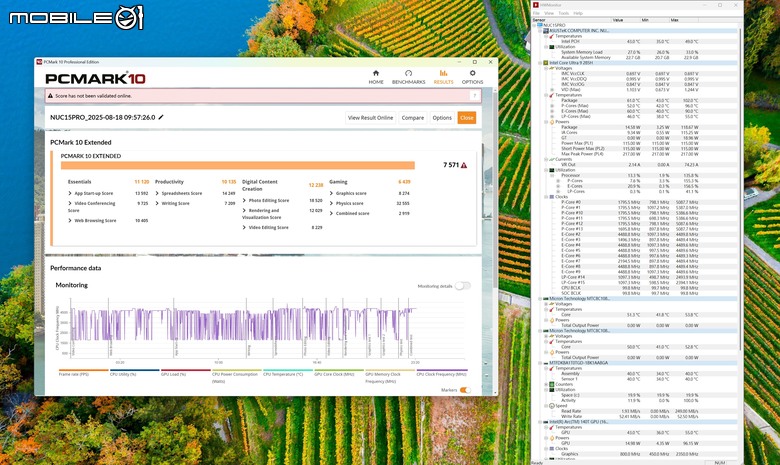Click the orange Close button
This screenshot has height=465, width=780.
(x=467, y=118)
